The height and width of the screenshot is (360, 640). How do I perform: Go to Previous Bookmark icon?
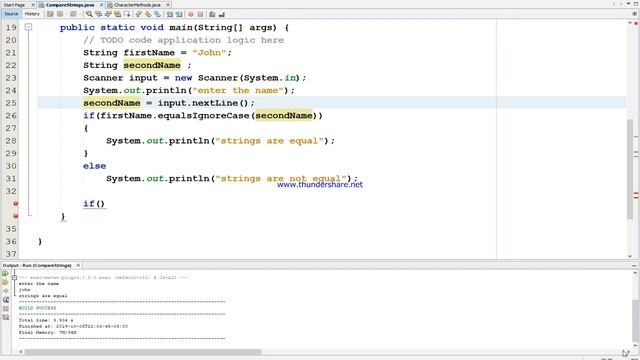coord(138,14)
